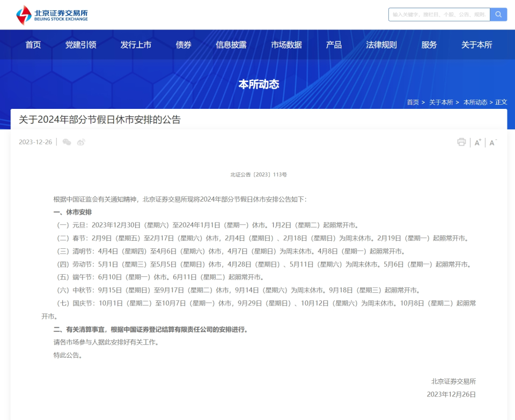Print the announcement using printer icon
Image resolution: width=515 pixels, height=420 pixels.
[461, 142]
